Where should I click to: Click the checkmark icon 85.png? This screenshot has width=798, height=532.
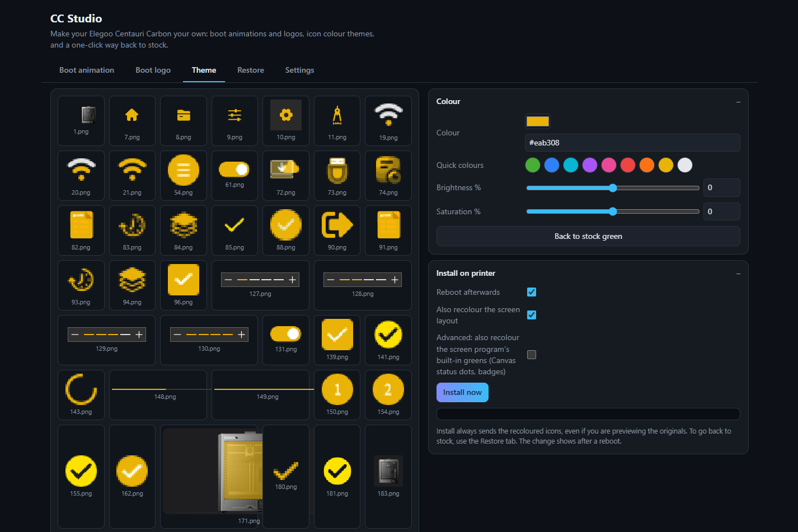(x=234, y=230)
